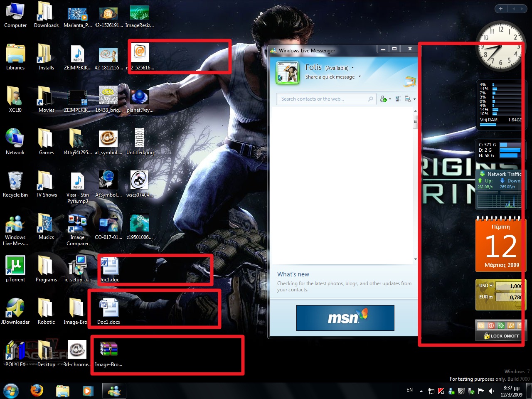Open the EUR currency dropdown in the gadget
Viewport: 532px width, 399px height.
491,297
